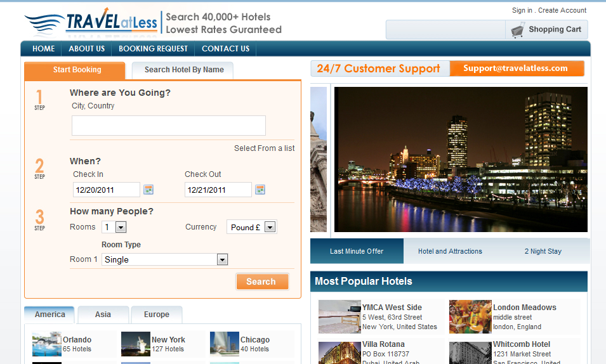Click the Check In calendar icon

pyautogui.click(x=148, y=190)
